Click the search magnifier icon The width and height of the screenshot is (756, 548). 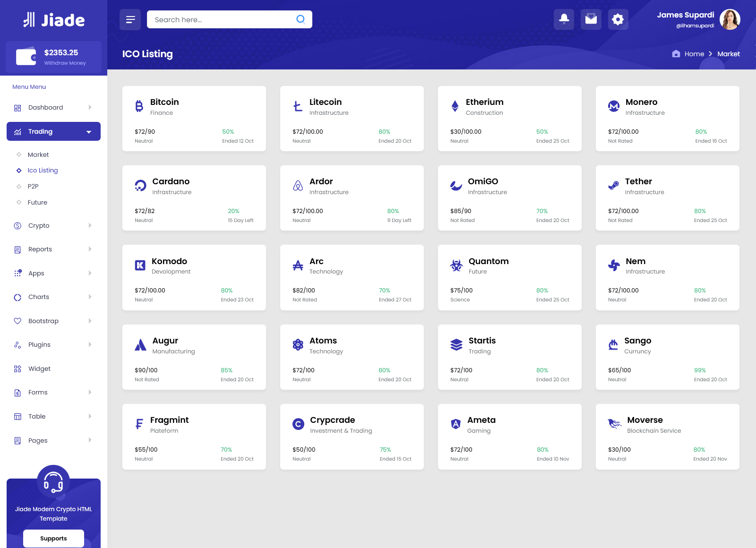pos(301,19)
